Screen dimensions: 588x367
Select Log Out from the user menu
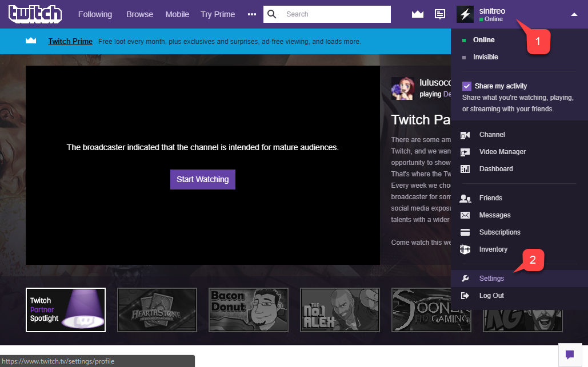[491, 296]
